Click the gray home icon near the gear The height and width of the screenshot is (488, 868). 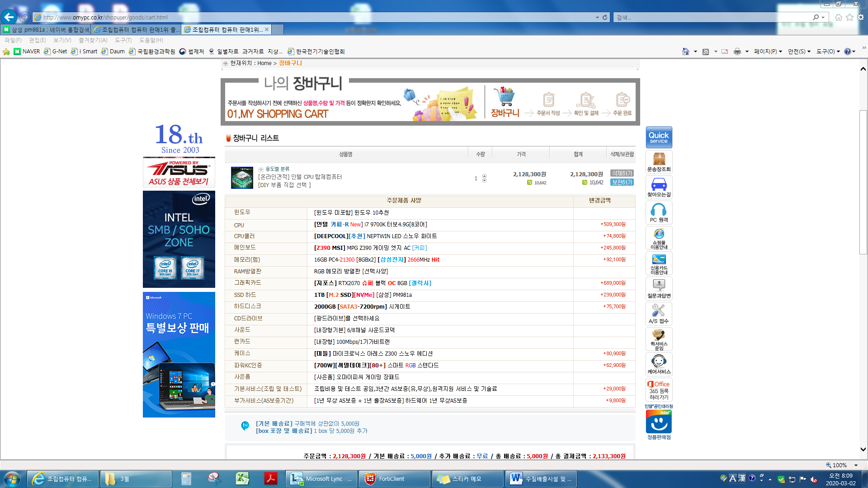[x=839, y=17]
